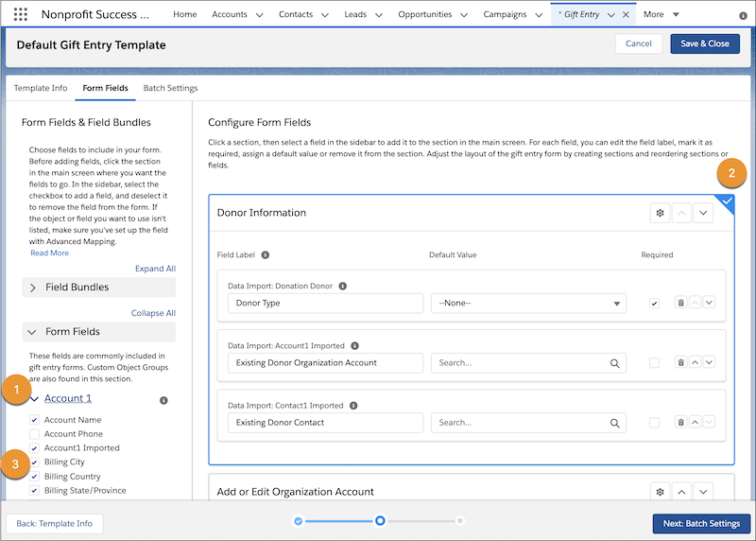756x541 pixels.
Task: Close the Gift Entry tab
Action: 626,15
